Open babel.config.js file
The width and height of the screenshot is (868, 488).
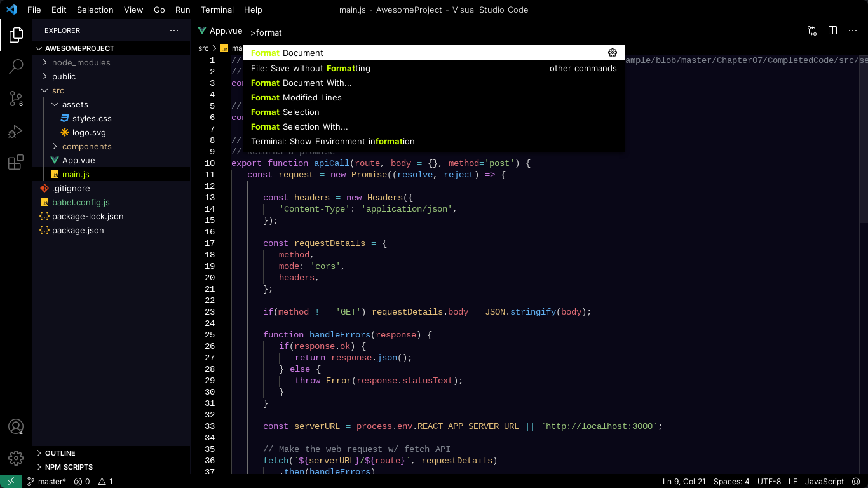click(111, 202)
